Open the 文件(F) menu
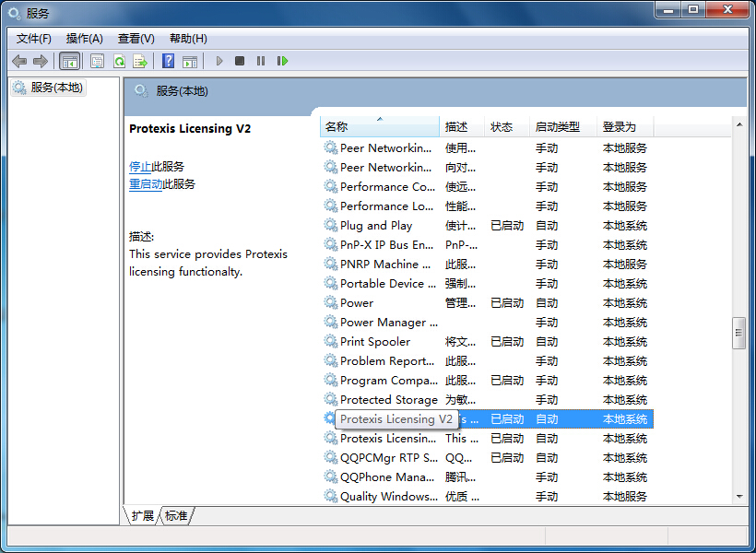 pyautogui.click(x=34, y=39)
